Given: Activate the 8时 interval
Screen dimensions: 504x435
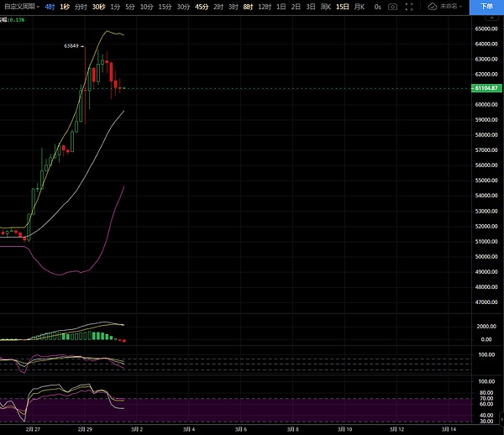Looking at the screenshot, I should 247,6.
